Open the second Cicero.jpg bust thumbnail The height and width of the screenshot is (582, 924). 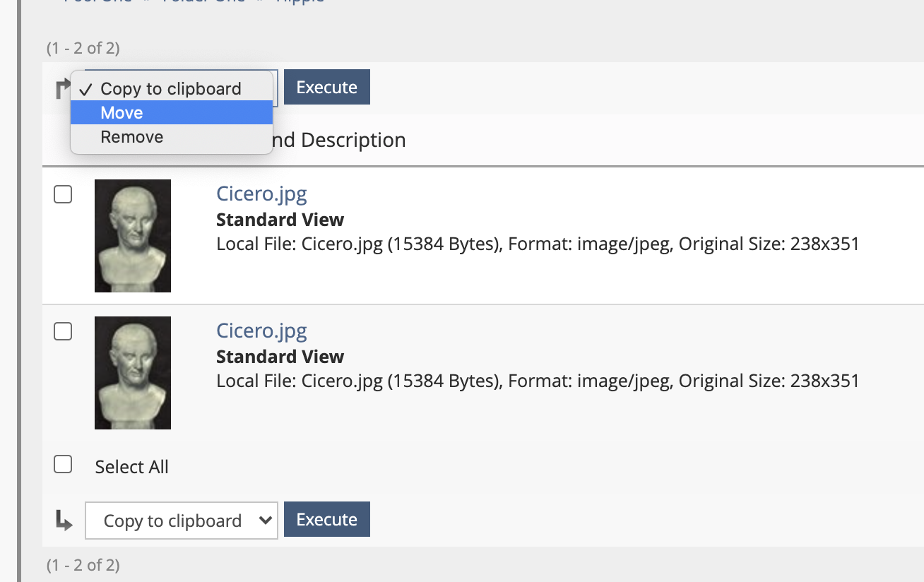(133, 373)
